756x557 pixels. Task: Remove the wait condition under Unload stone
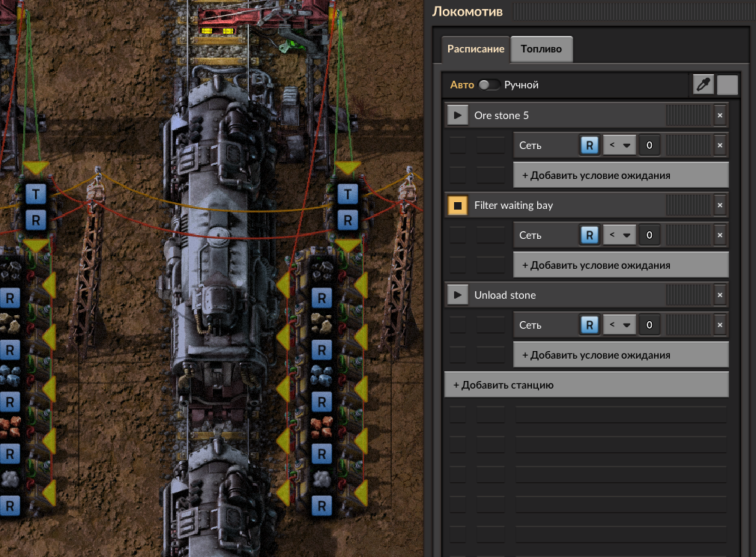coord(719,325)
